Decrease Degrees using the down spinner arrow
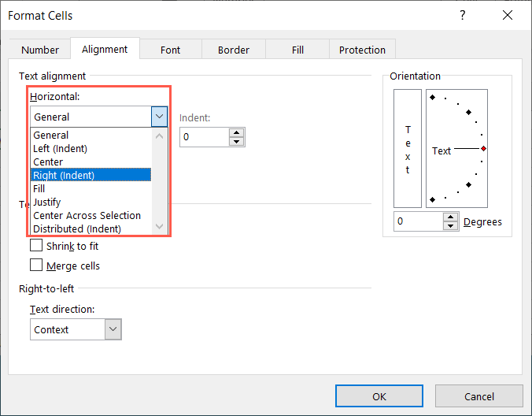This screenshot has width=532, height=416. [450, 226]
